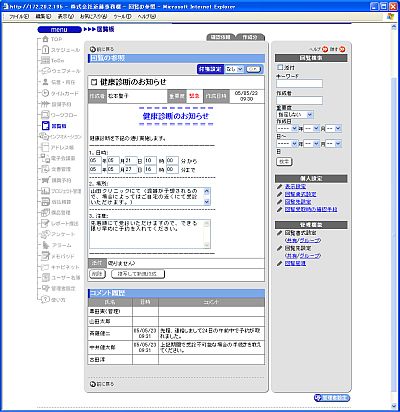Click the red ヘルプ help icon
This screenshot has height=412, width=400.
325,49
